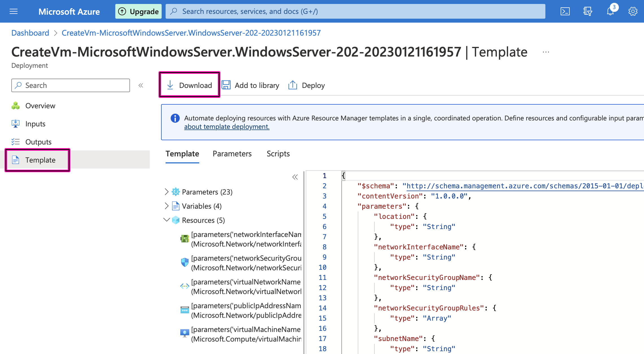Click "networkSecurityGroupRules" in the code
The width and height of the screenshot is (644, 354).
429,308
